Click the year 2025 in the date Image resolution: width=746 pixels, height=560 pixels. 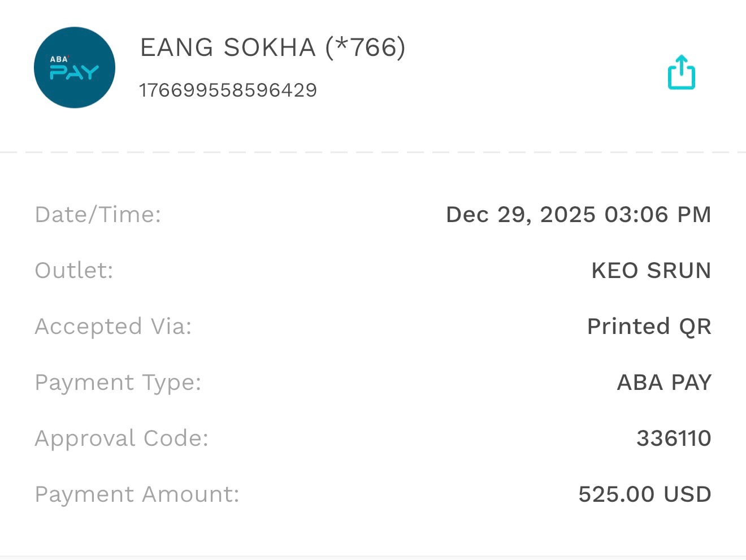pos(567,215)
